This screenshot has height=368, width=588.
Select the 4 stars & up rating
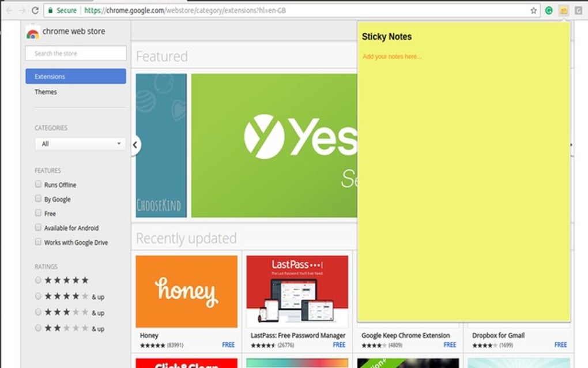click(x=38, y=296)
